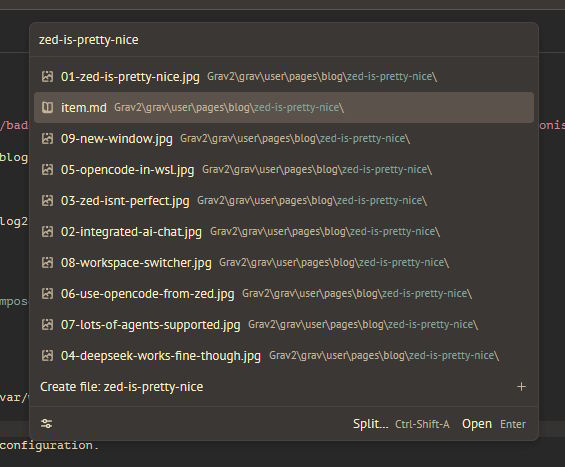
Task: Open 02-integrated-ai-chat.jpg file result
Action: [x=284, y=231]
